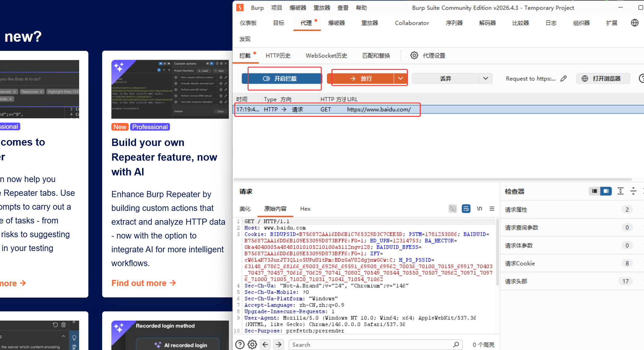Open the dropdown arrow next to 丢弃
This screenshot has width=644, height=350.
(x=486, y=78)
